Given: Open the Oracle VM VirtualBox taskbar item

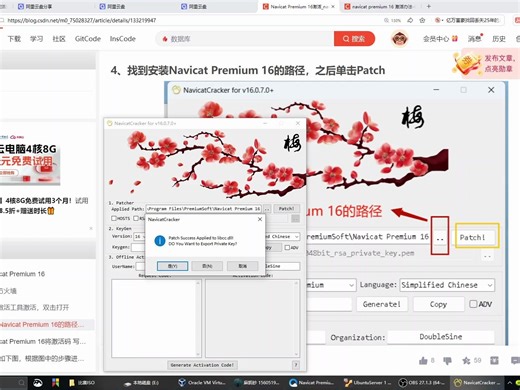Looking at the screenshot, I should coord(202,383).
